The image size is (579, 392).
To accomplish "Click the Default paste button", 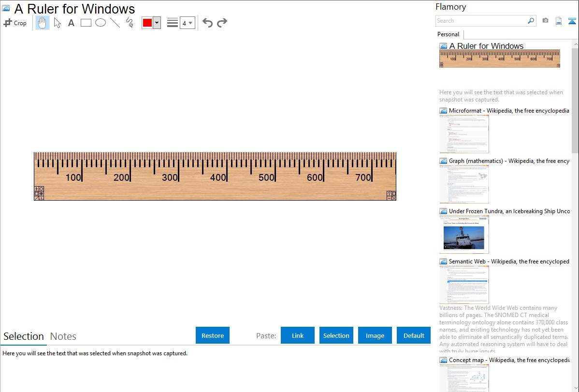I will point(414,335).
